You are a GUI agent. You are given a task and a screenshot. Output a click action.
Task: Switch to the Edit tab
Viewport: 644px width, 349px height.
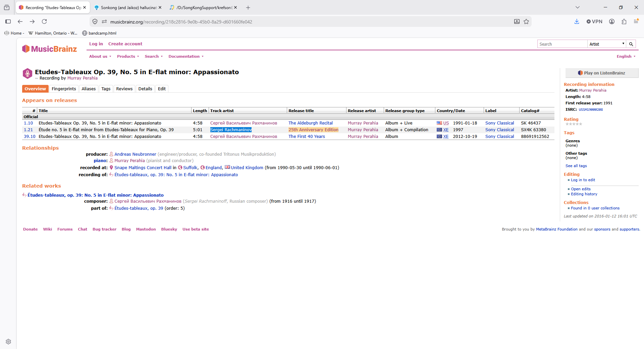[162, 89]
